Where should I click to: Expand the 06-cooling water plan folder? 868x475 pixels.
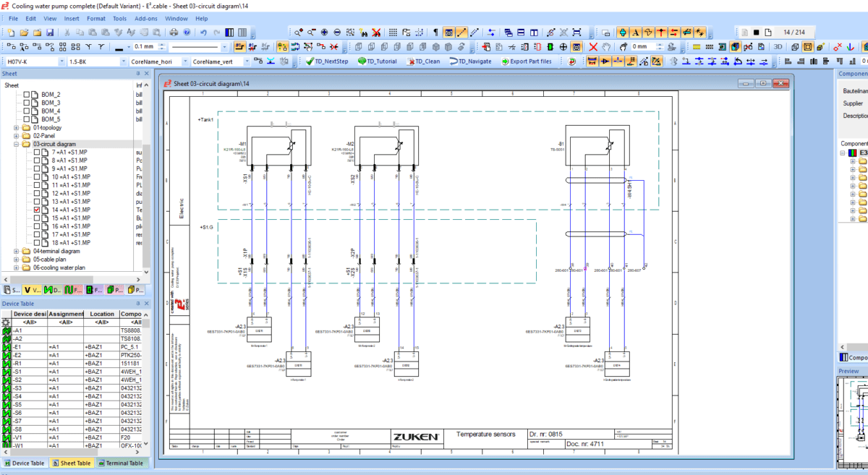tap(16, 268)
